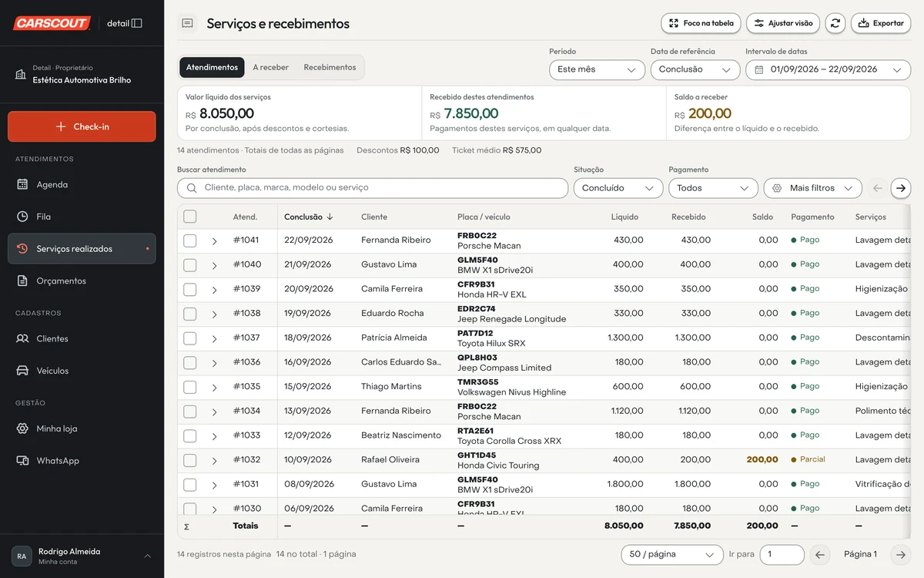Collapse the sidebar panel icon
The height and width of the screenshot is (578, 924).
pyautogui.click(x=137, y=23)
